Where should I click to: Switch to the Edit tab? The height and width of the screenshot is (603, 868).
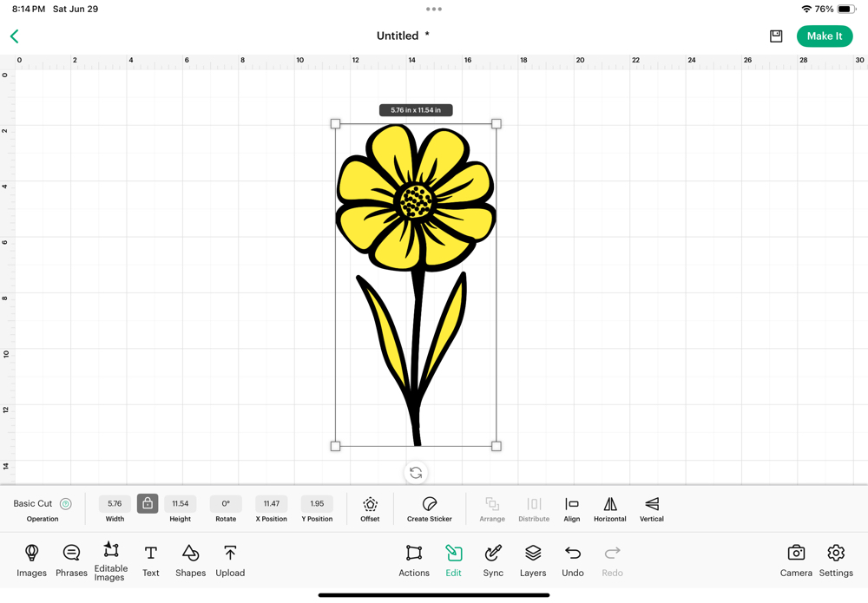point(453,561)
